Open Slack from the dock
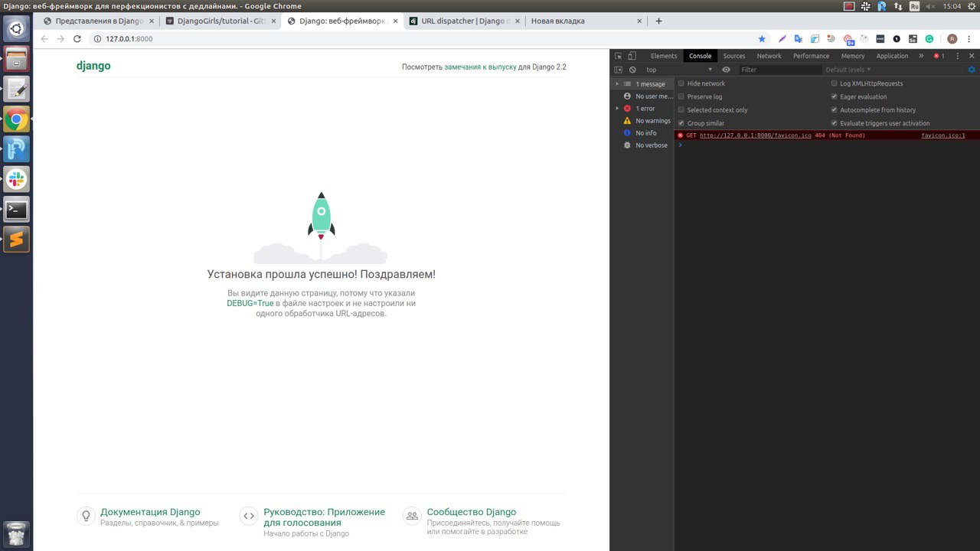 [16, 179]
